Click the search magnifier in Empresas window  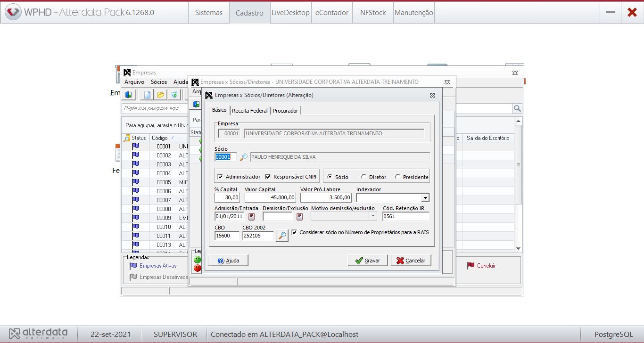click(517, 108)
